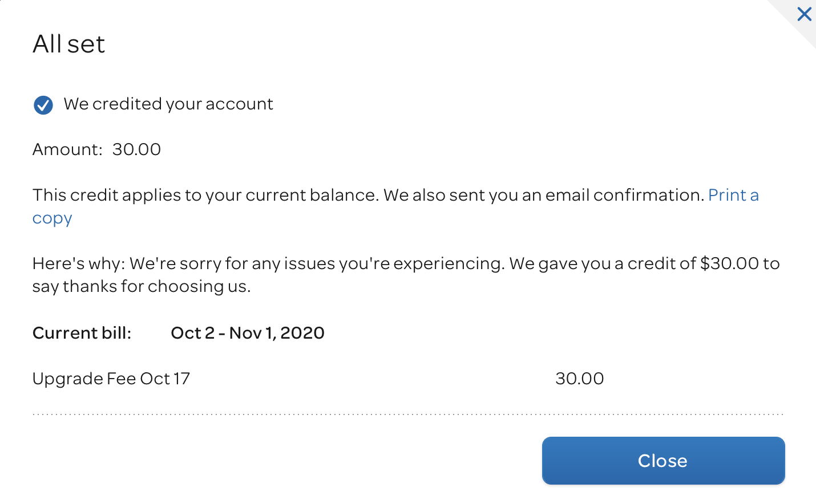Click the word copy in the link
This screenshot has height=504, width=816.
point(52,219)
